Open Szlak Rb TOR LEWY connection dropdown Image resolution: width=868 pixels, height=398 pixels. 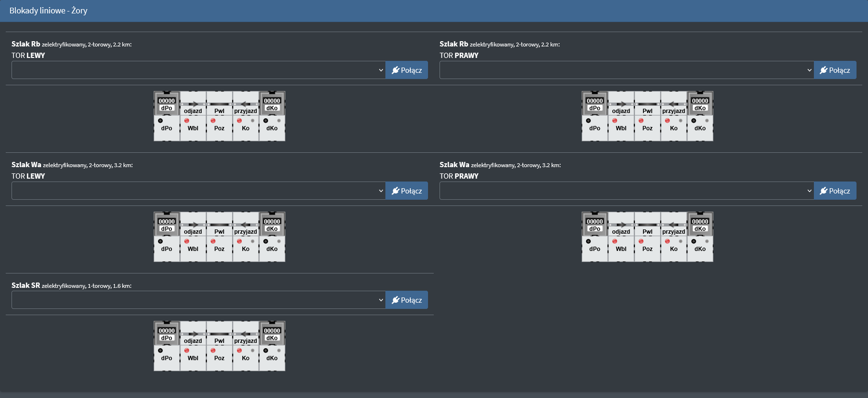point(198,70)
